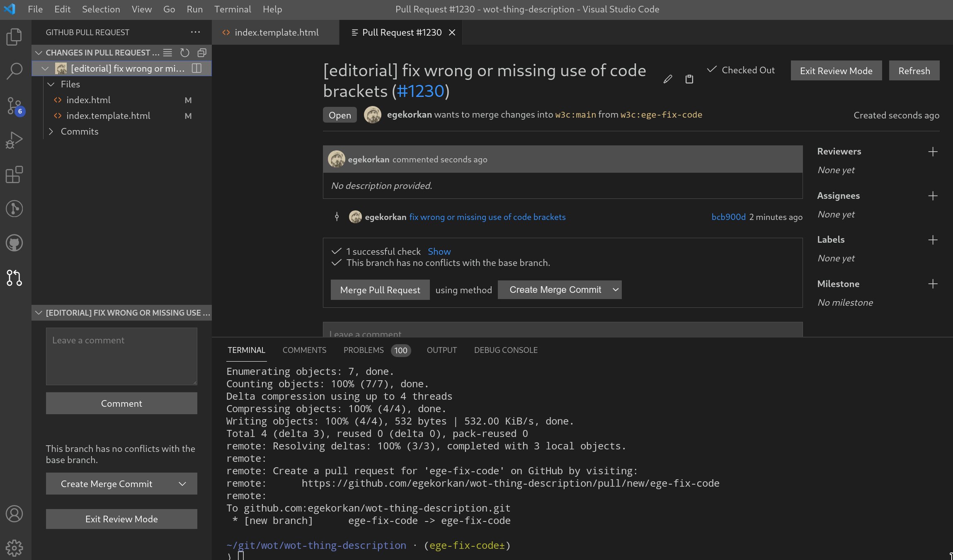Click the sidebar Leave a comment text area
953x560 pixels.
point(121,356)
